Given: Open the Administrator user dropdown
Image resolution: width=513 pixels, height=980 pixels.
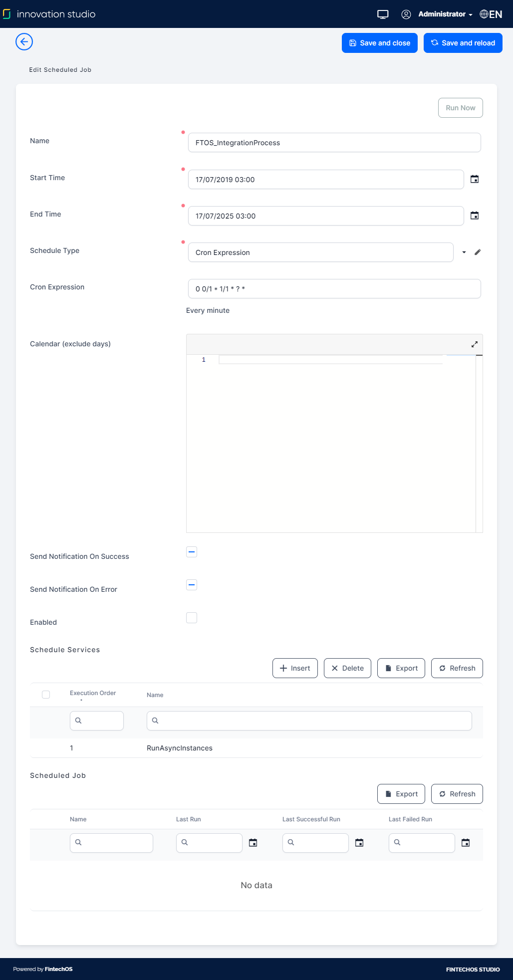Looking at the screenshot, I should tap(445, 14).
